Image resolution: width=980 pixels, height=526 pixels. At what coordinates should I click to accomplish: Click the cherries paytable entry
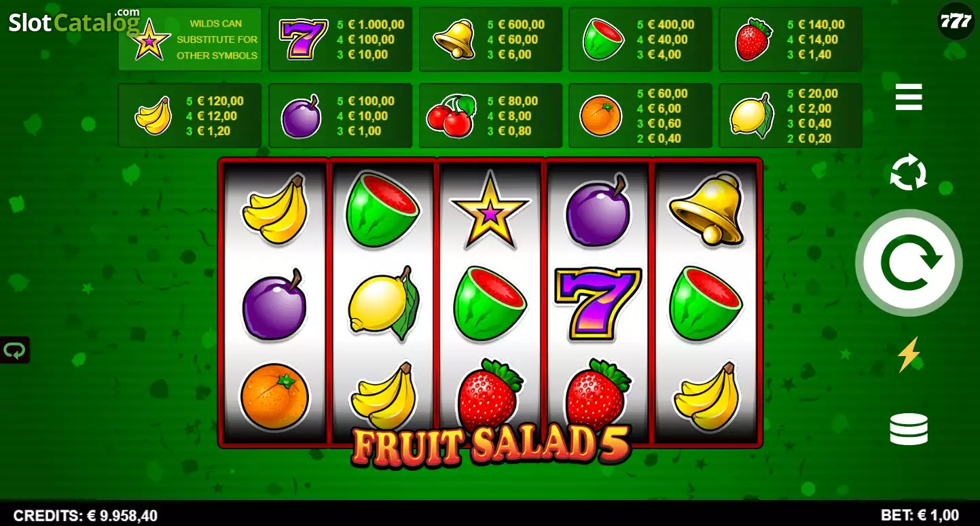pyautogui.click(x=490, y=116)
